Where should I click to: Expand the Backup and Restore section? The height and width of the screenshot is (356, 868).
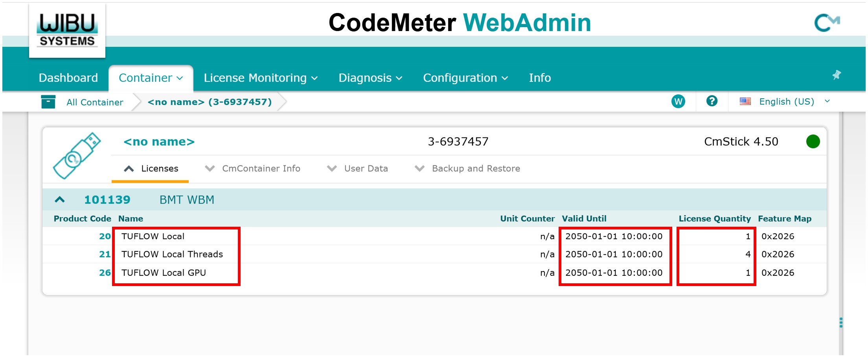pyautogui.click(x=467, y=168)
